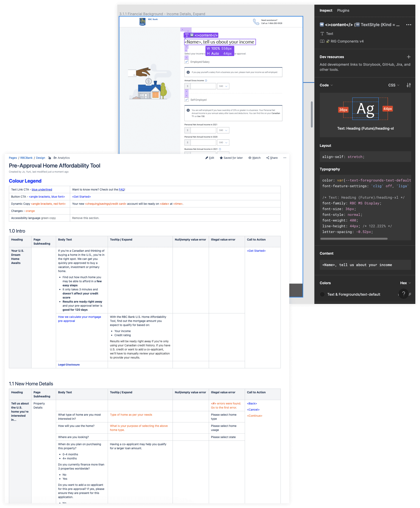420x508 pixels.
Task: Open the three-dots menu beside content title
Action: point(408,25)
